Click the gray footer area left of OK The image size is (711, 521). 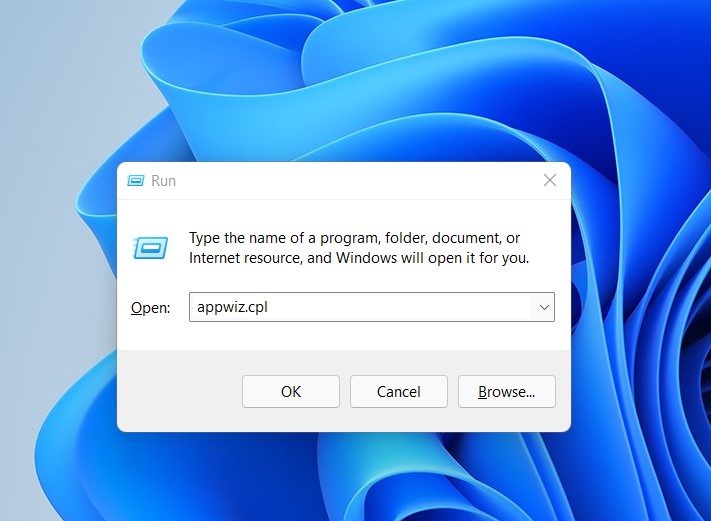[178, 391]
